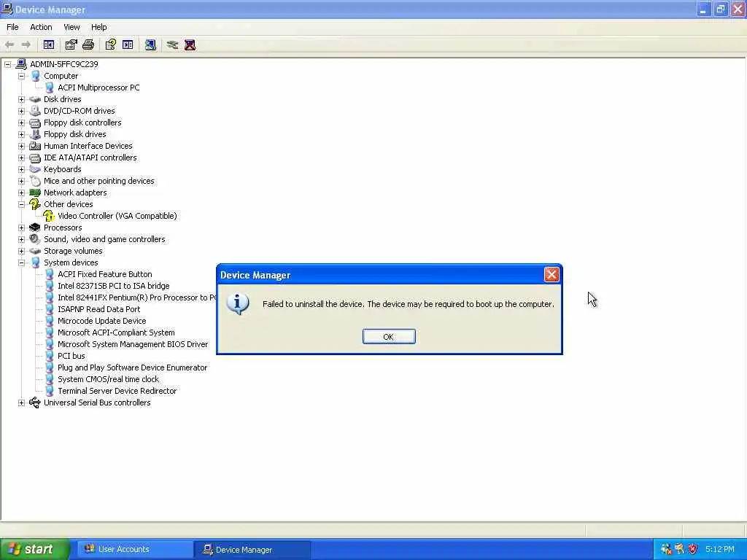Select the yellow question mark Other devices icon
This screenshot has width=747, height=560.
pyautogui.click(x=35, y=204)
